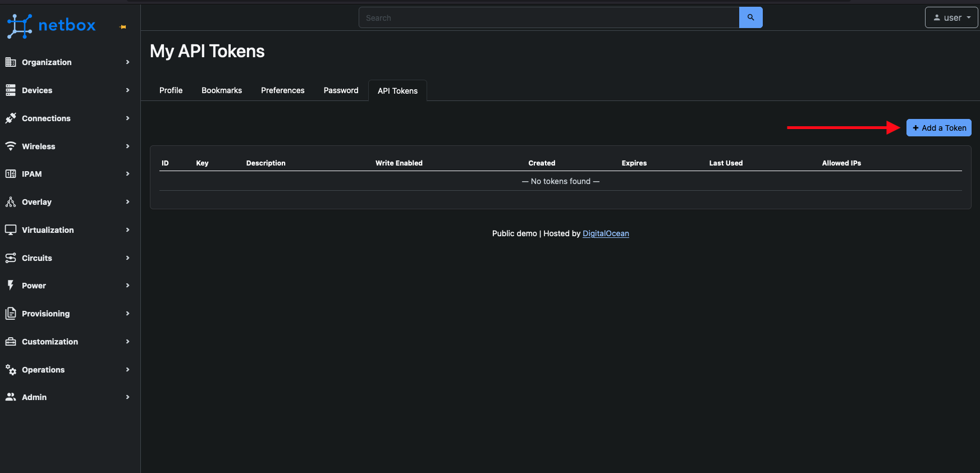This screenshot has height=473, width=980.
Task: Switch to the Bookmarks tab
Action: pos(222,90)
